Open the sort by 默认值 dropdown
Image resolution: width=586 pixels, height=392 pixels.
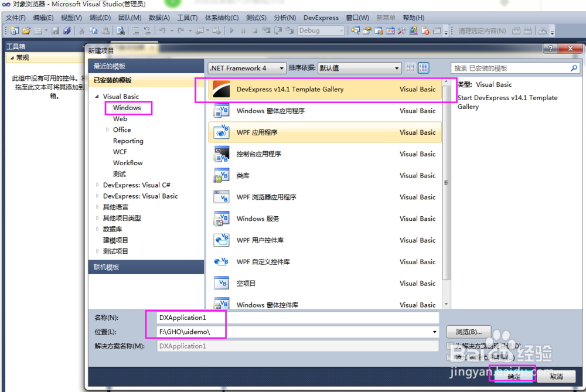(359, 68)
